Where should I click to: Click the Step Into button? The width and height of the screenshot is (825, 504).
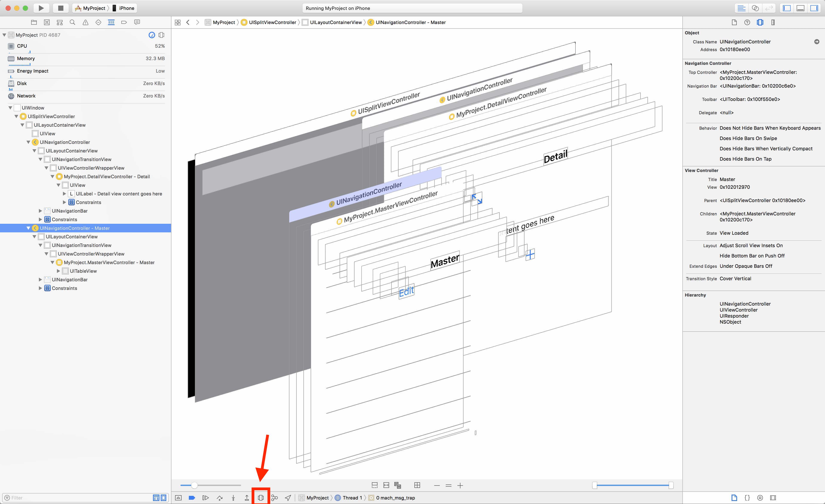(x=233, y=498)
